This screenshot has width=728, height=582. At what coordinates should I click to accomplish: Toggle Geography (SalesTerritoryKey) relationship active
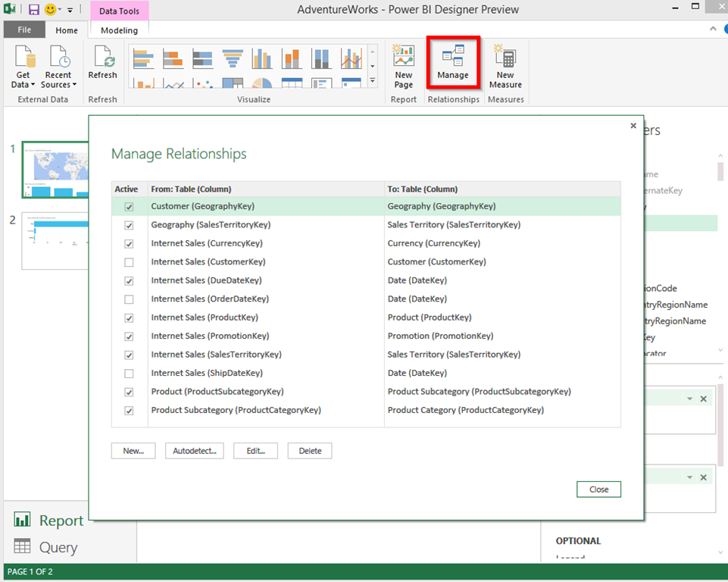tap(129, 225)
